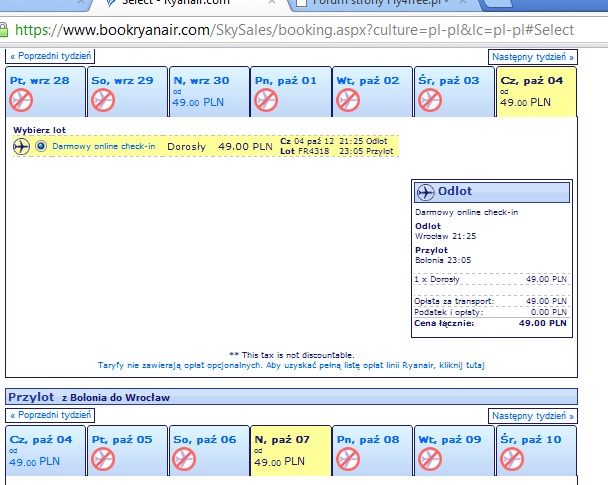
Task: Select outbound date Cz, paź 04 tab
Action: (x=536, y=91)
